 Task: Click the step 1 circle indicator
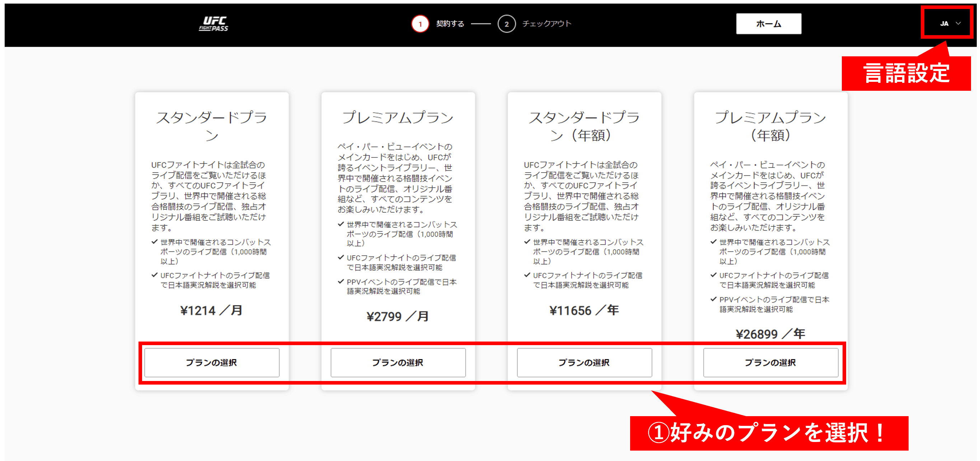[x=420, y=24]
